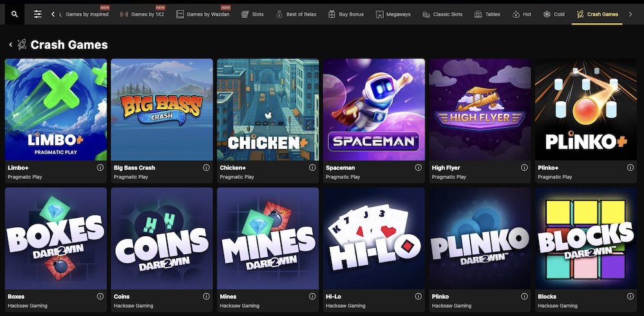The image size is (644, 316).
Task: Open the High Flyer game thumbnail
Action: [x=480, y=109]
